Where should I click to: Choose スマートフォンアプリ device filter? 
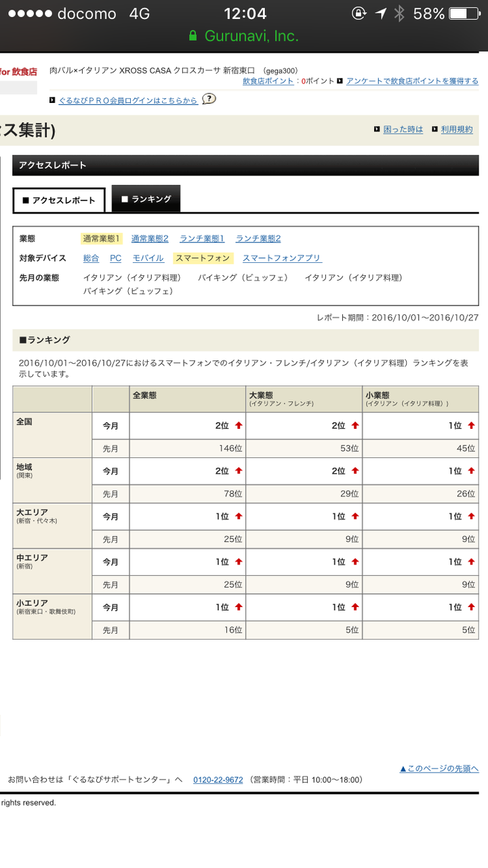pyautogui.click(x=282, y=258)
